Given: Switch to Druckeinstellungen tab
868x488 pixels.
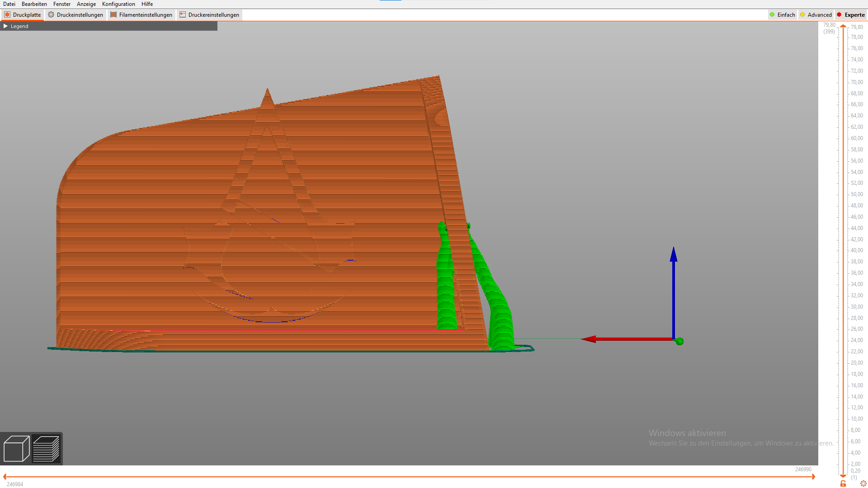Looking at the screenshot, I should coord(75,14).
